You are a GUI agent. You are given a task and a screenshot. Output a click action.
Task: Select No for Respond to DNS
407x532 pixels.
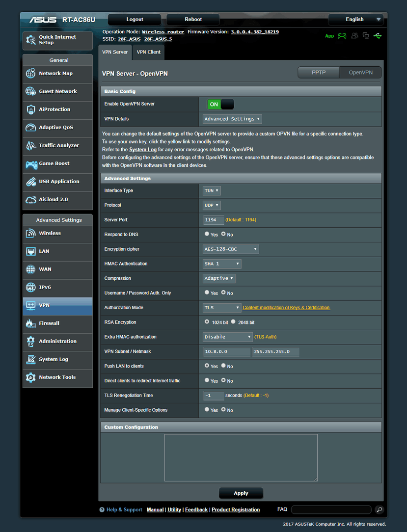tap(223, 234)
